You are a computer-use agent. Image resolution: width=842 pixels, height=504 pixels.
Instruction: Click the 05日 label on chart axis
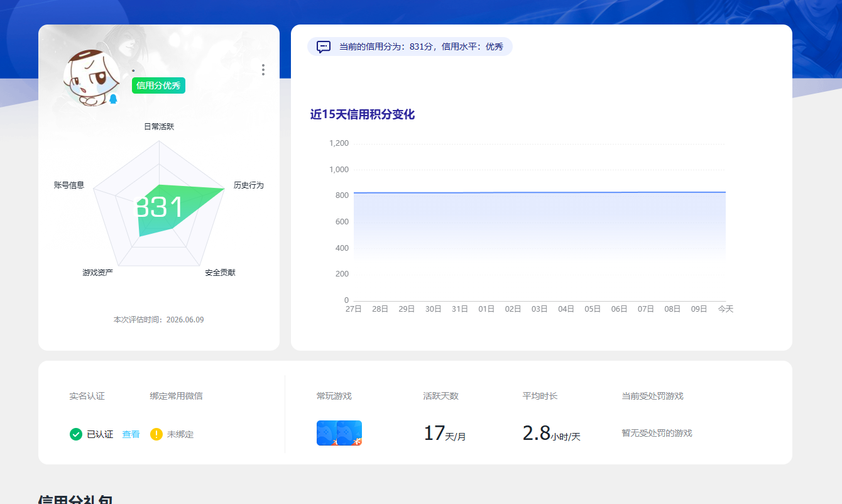point(593,309)
